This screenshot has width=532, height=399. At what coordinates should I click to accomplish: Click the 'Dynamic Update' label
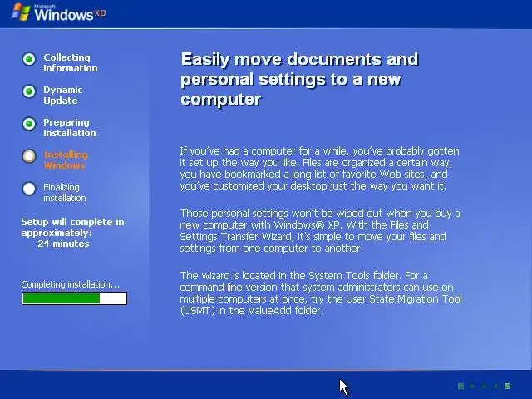tap(63, 96)
